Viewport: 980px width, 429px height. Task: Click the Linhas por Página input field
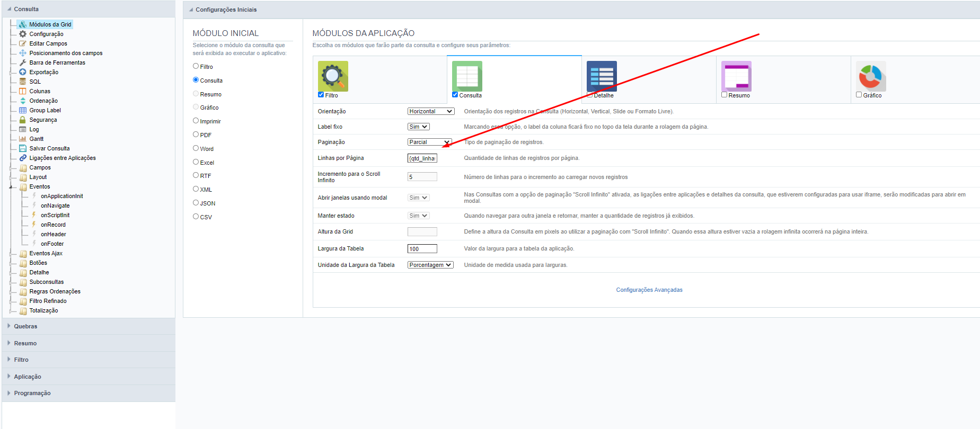click(422, 158)
